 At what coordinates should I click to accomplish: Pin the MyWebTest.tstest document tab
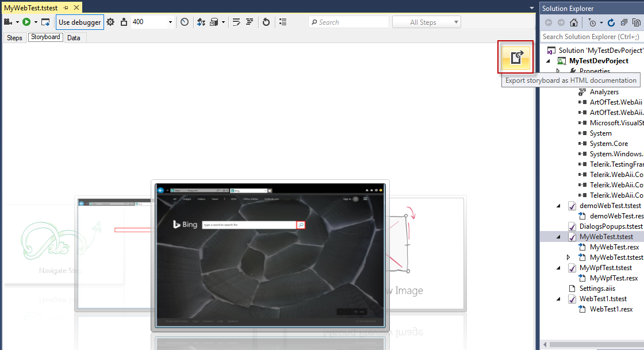click(x=66, y=8)
